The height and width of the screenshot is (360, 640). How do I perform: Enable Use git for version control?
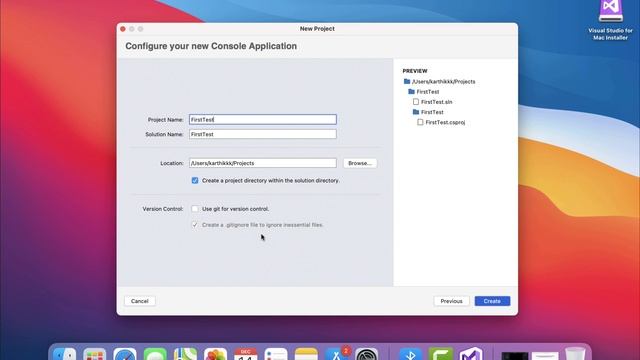(195, 209)
